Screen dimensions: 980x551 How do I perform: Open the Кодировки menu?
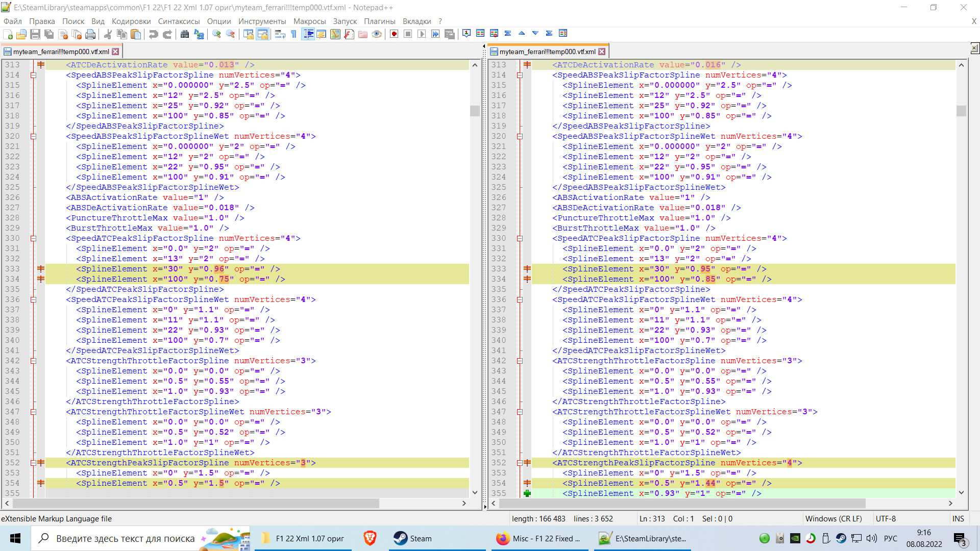(x=131, y=21)
